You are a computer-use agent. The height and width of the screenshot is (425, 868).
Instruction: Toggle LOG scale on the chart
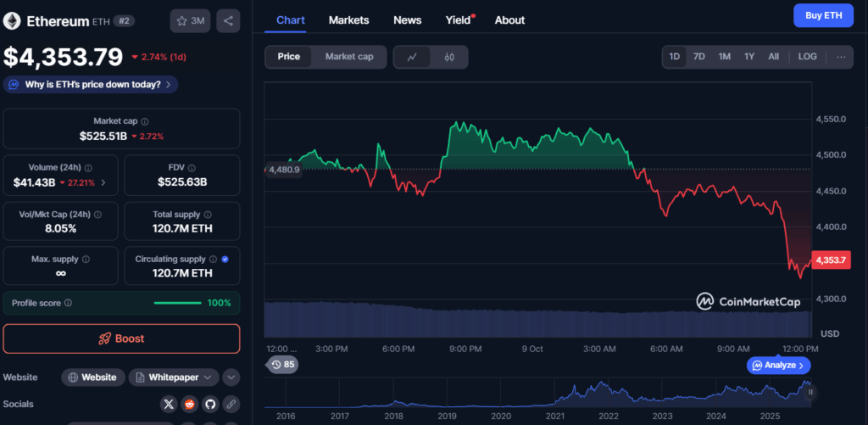click(807, 57)
